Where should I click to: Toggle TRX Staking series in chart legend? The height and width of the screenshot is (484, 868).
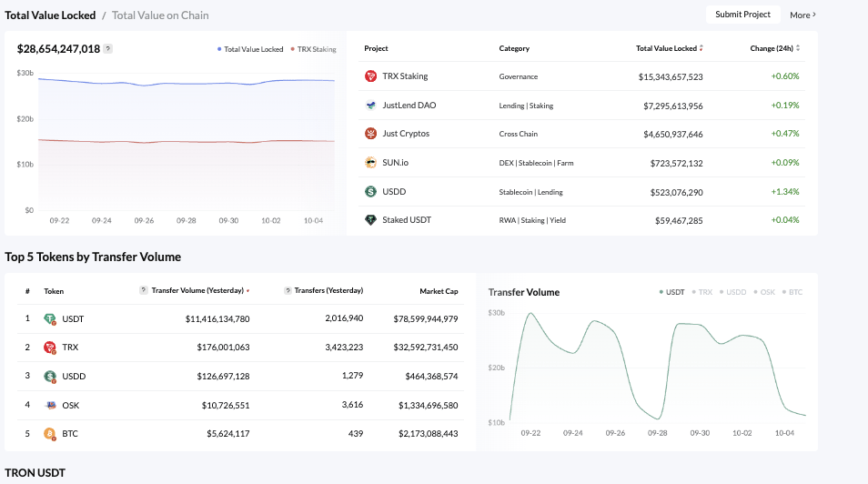313,49
